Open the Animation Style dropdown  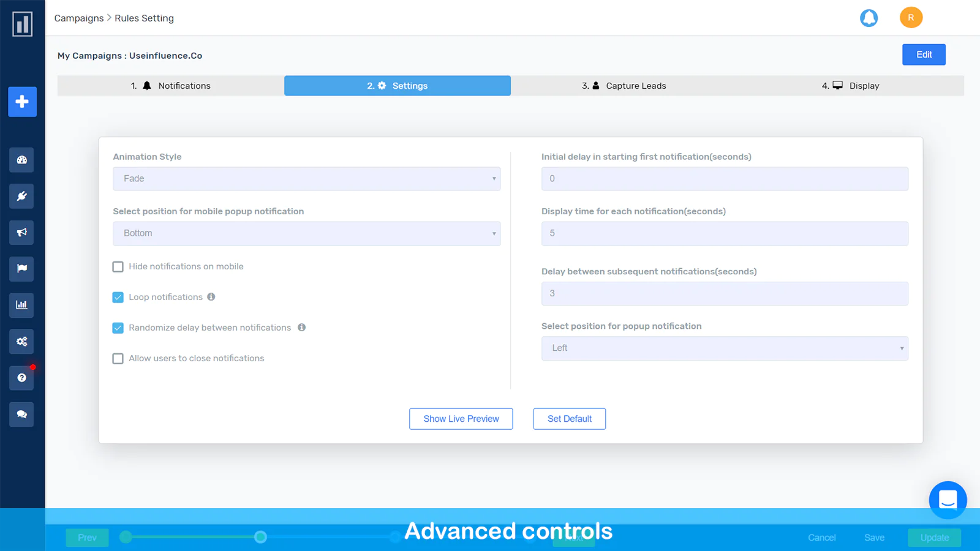tap(306, 179)
